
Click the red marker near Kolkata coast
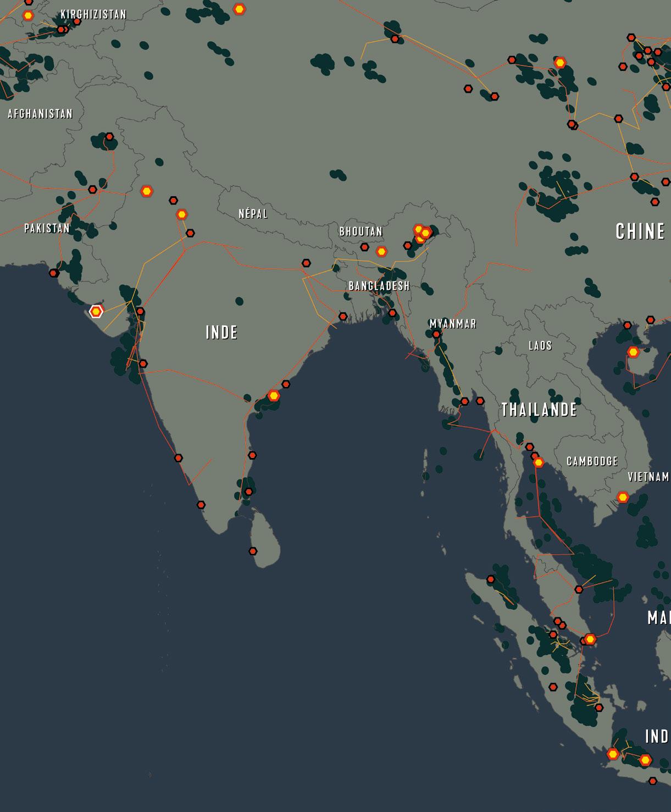tap(343, 317)
